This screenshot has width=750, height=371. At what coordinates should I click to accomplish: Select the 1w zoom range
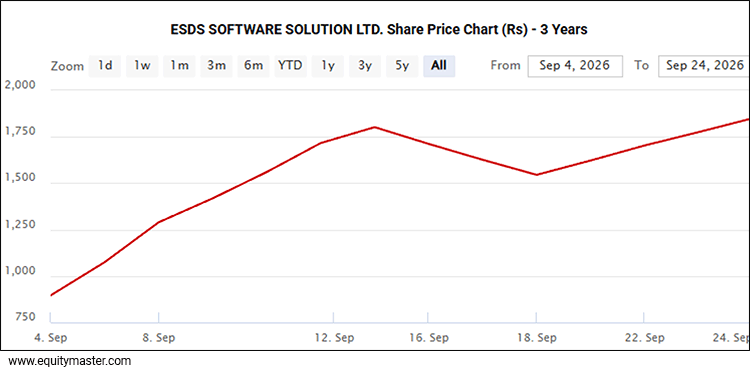tap(142, 66)
